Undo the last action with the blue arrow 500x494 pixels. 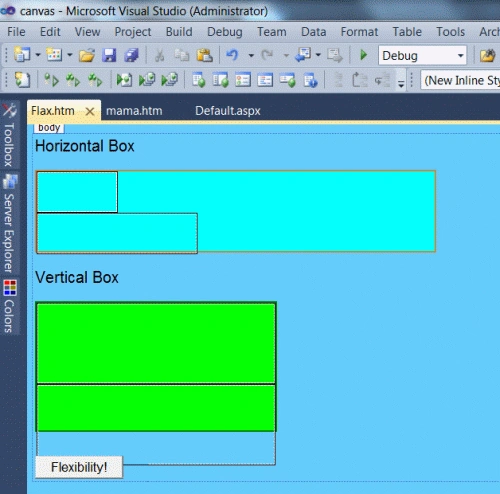(x=232, y=55)
